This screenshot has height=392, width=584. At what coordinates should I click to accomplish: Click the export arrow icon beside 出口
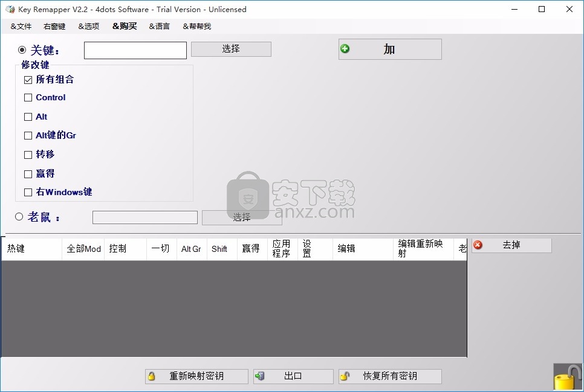pyautogui.click(x=259, y=376)
